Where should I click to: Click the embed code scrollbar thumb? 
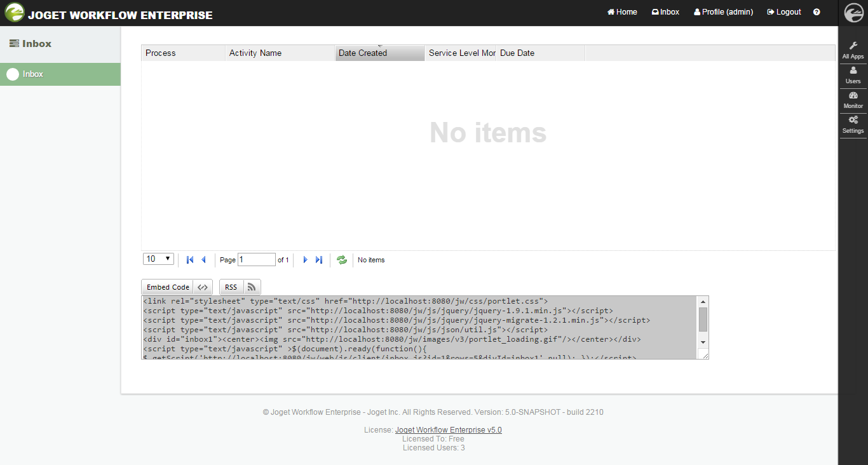pos(703,320)
